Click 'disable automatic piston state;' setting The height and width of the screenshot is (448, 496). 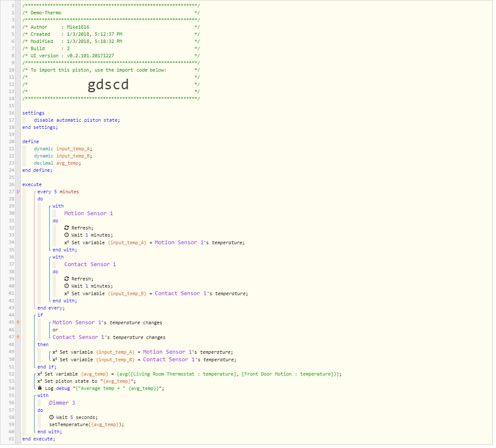[77, 121]
